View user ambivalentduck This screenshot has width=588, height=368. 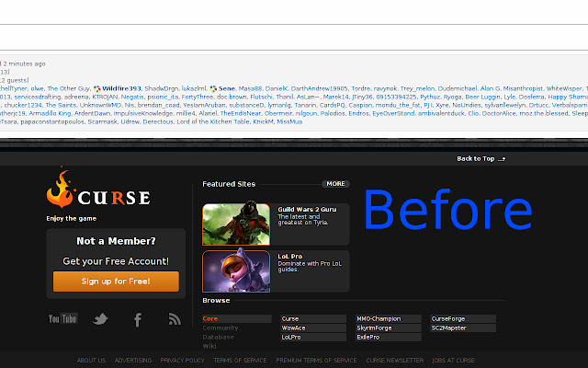441,113
